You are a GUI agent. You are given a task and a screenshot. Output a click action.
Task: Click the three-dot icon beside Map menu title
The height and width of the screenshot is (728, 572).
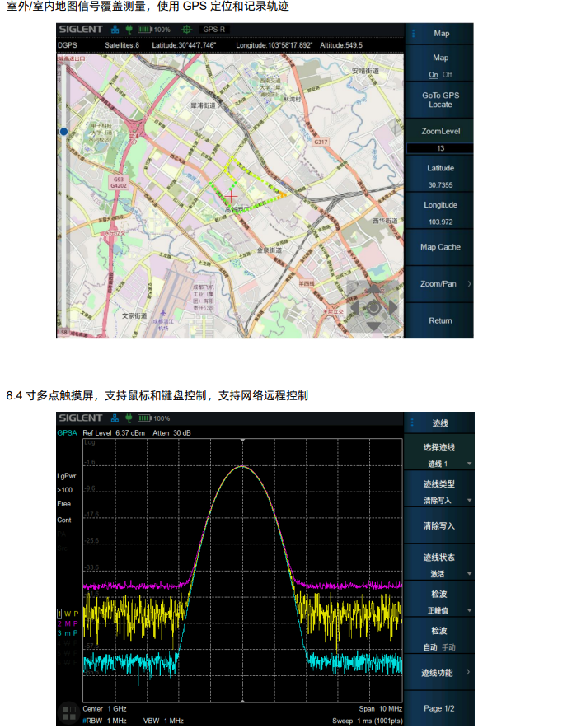click(x=413, y=34)
